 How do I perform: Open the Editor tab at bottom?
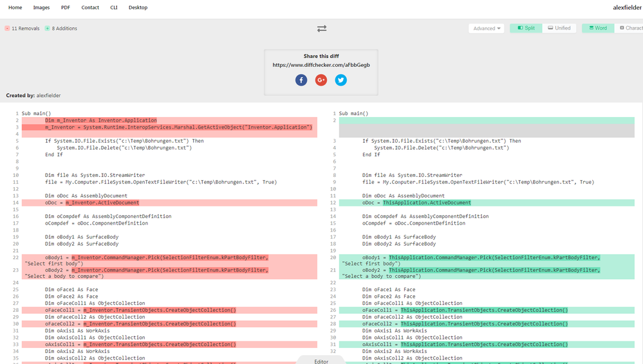coord(321,361)
